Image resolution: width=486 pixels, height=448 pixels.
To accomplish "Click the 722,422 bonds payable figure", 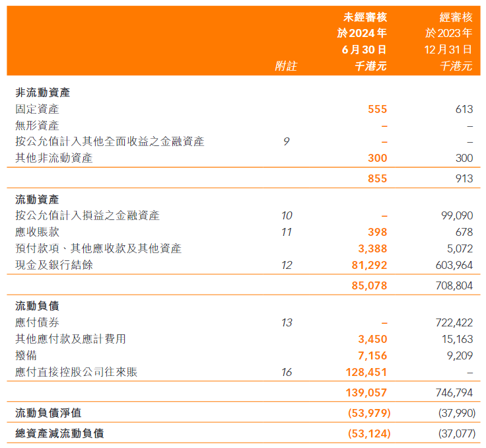I will pos(456,322).
